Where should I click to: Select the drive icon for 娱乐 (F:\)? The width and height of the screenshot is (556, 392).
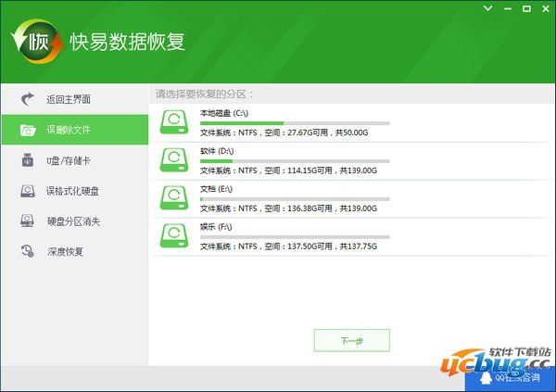174,236
